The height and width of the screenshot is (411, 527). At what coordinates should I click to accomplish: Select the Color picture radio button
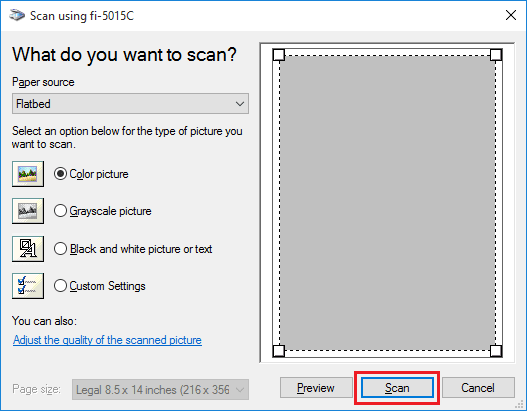click(60, 174)
